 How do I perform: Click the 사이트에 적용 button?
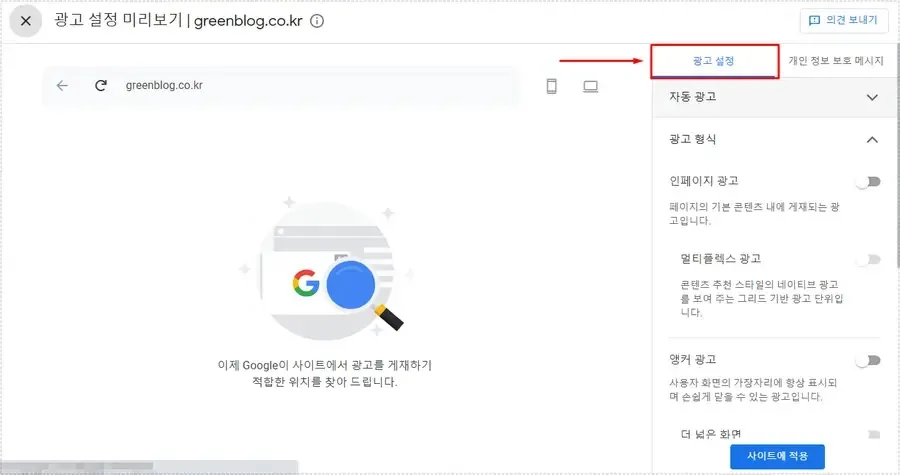[777, 457]
